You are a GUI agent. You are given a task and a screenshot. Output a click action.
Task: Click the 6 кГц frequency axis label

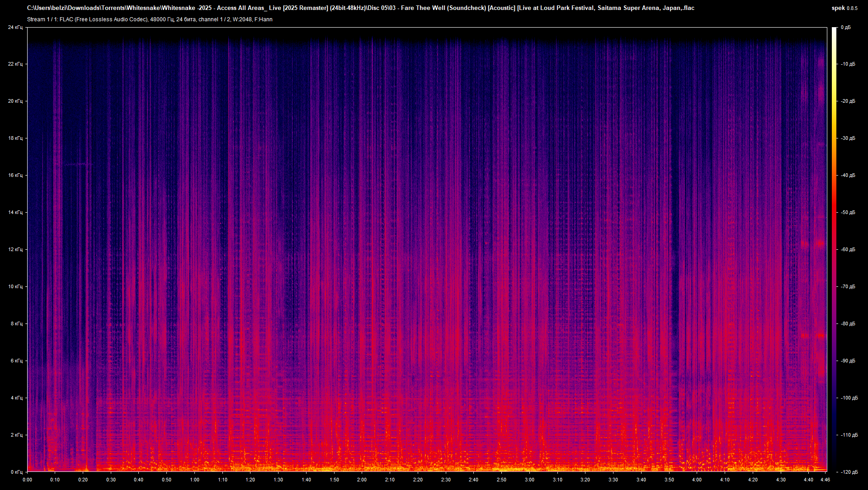coord(16,361)
